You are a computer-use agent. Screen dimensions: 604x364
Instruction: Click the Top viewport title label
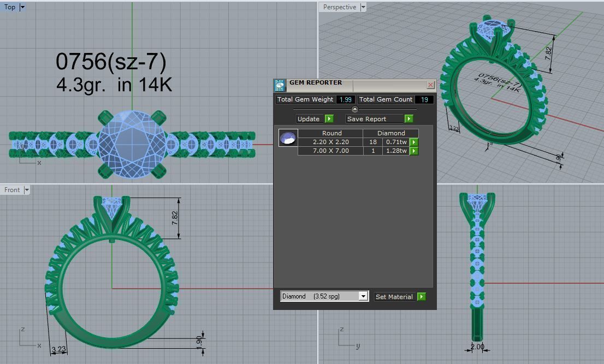(x=10, y=7)
